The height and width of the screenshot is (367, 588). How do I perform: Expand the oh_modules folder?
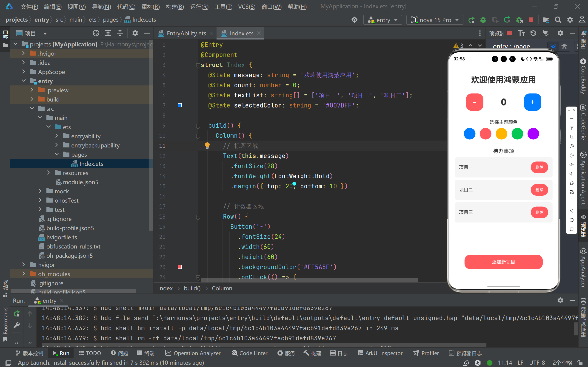point(23,274)
